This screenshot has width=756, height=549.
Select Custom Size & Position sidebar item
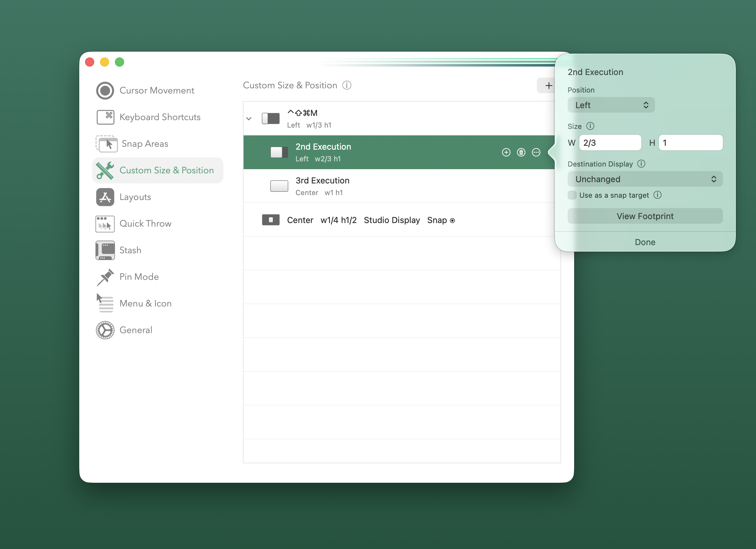158,170
